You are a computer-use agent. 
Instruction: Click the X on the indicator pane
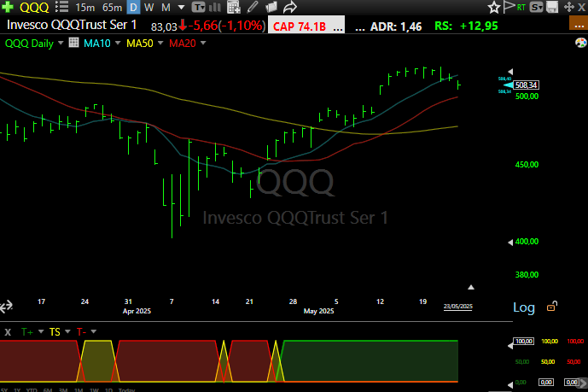pos(8,332)
